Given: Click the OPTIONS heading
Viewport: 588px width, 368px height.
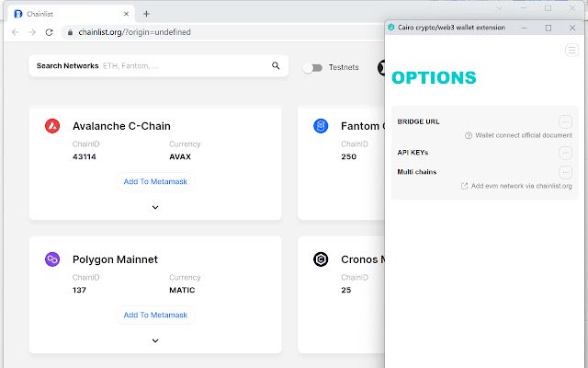Looking at the screenshot, I should click(434, 77).
